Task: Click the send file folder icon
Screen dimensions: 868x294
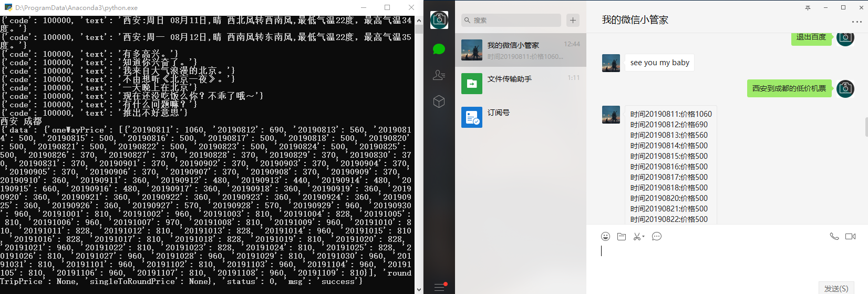Action: (622, 237)
